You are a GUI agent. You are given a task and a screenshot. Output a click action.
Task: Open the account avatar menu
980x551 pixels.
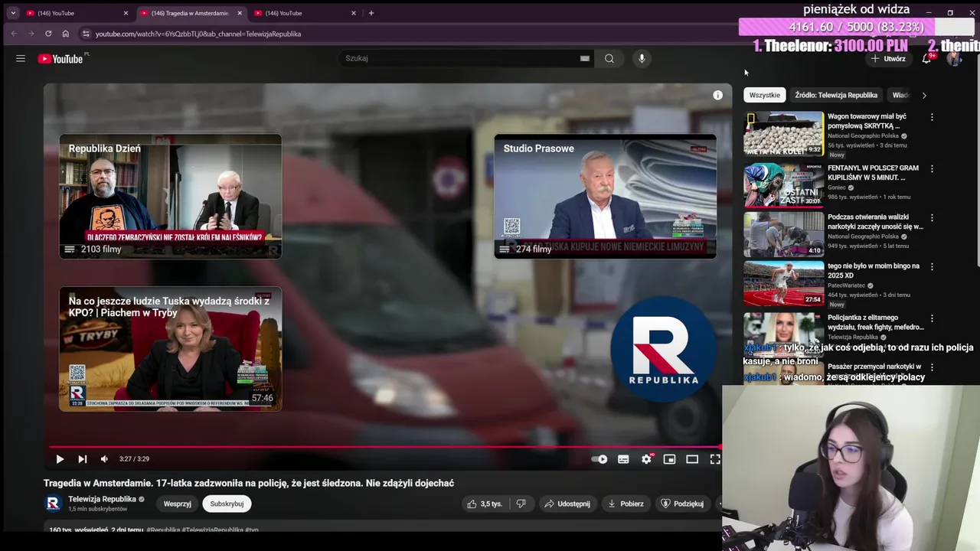[955, 59]
